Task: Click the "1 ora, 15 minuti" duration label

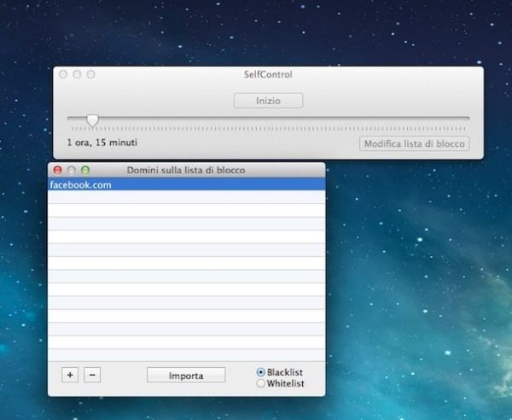Action: coord(102,143)
